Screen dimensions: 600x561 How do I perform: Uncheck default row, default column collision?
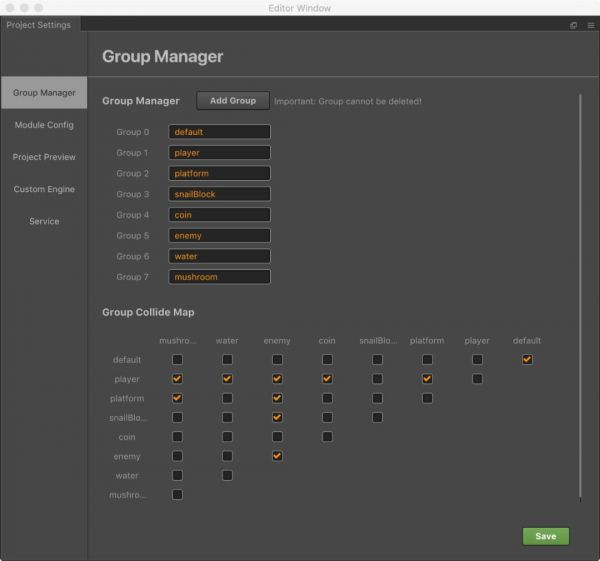click(x=527, y=359)
